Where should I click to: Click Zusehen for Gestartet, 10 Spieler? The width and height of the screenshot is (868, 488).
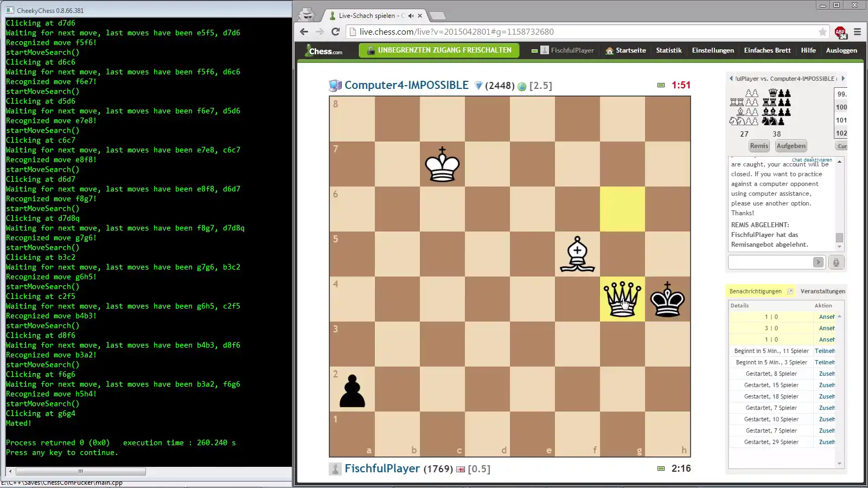coord(827,419)
